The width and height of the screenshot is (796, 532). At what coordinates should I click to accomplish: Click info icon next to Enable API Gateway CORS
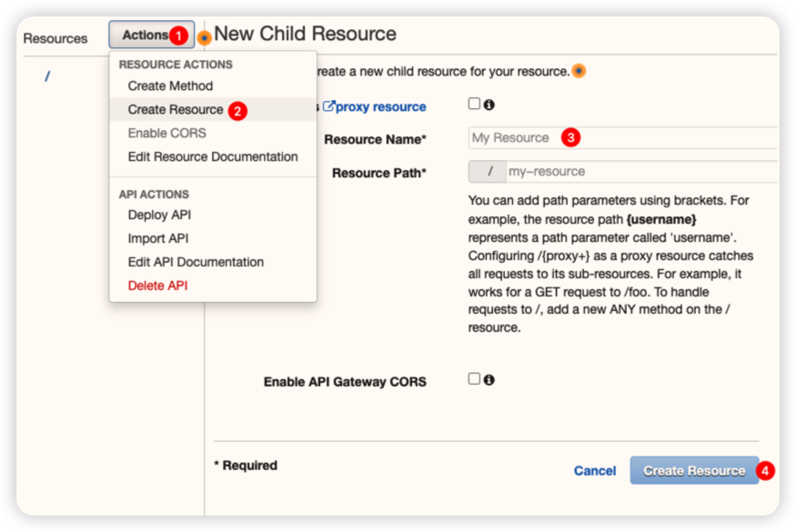[489, 380]
